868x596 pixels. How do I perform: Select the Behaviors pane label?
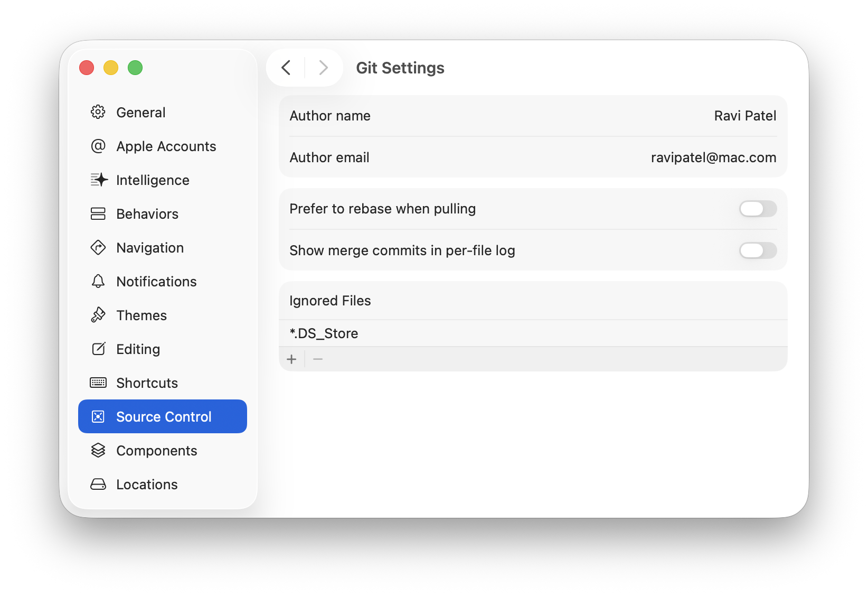point(147,214)
